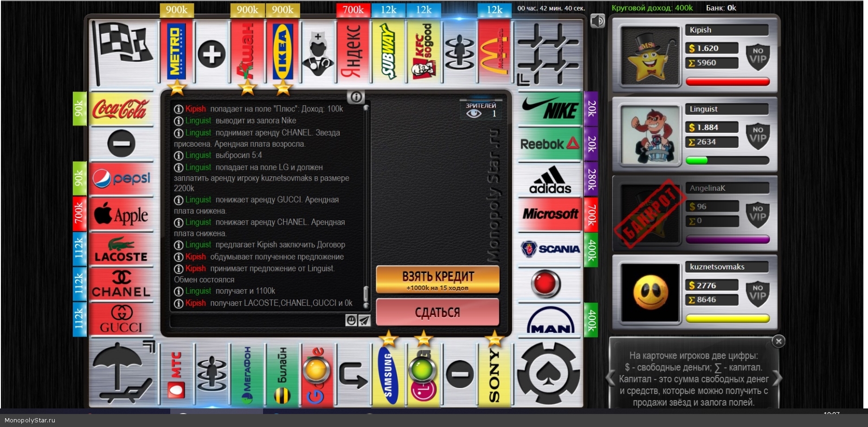
Task: Toggle the game sound speaker
Action: pos(598,21)
